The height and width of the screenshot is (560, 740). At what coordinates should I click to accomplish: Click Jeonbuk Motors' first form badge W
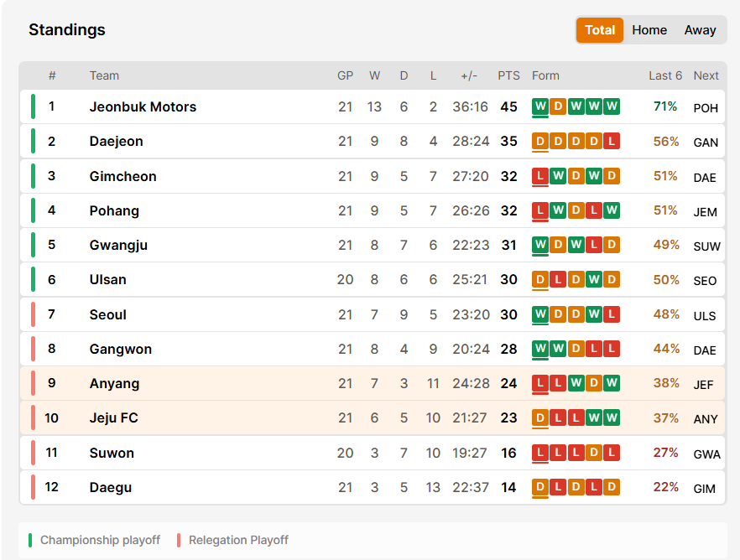coord(540,106)
